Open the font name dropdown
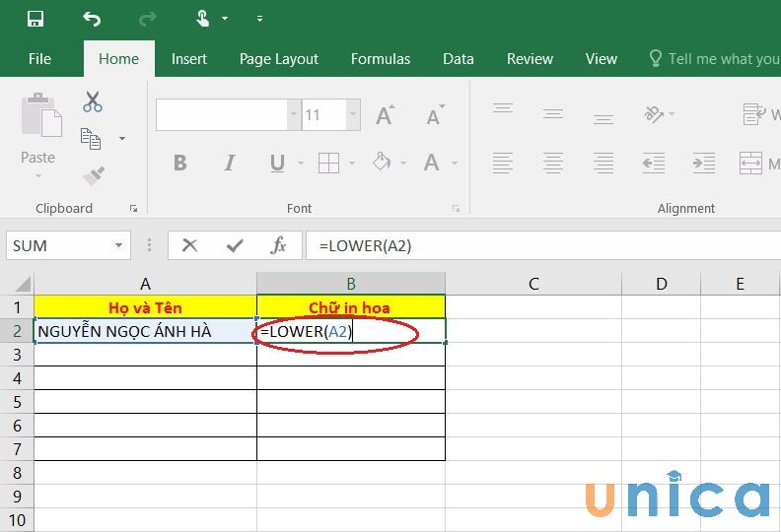Viewport: 781px width, 532px height. point(293,115)
